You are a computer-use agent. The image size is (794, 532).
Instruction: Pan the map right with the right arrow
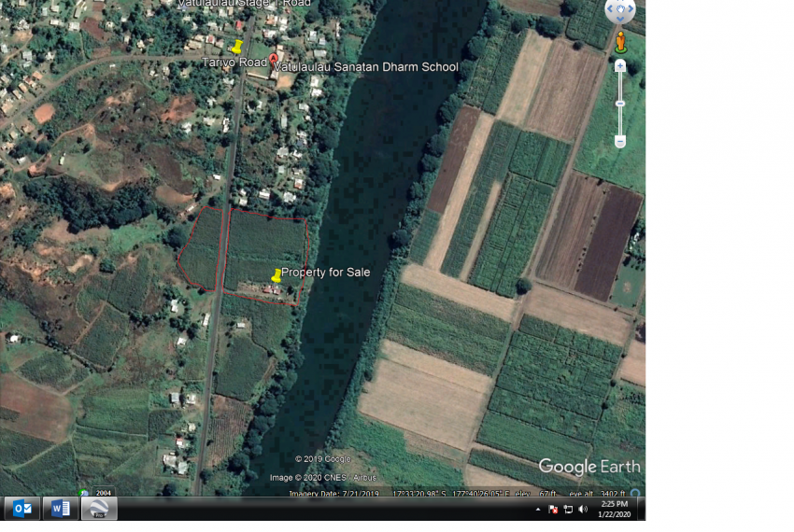[x=631, y=8]
